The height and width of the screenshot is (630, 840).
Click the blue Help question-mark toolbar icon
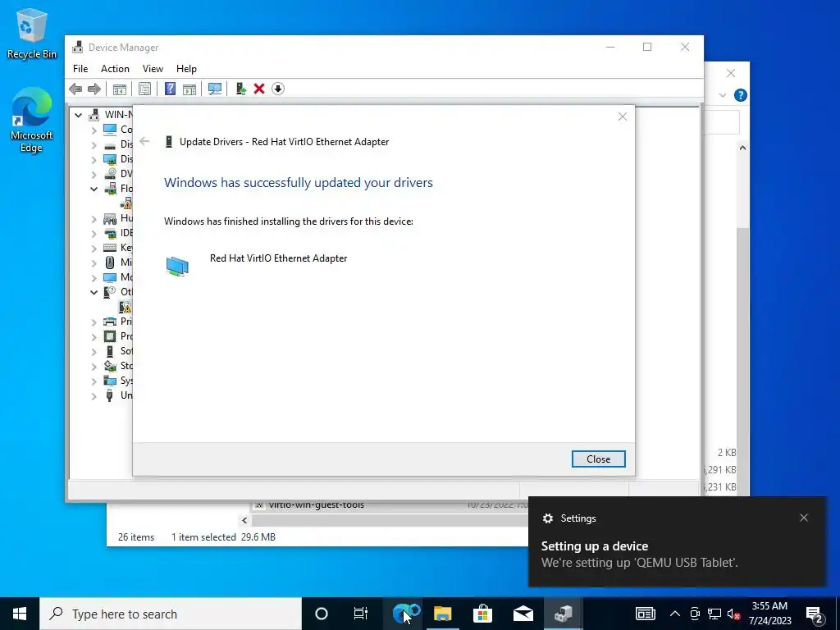170,89
